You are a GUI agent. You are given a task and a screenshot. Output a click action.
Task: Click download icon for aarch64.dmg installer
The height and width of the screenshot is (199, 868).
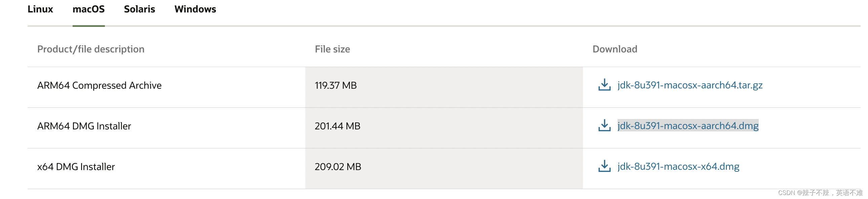[604, 126]
